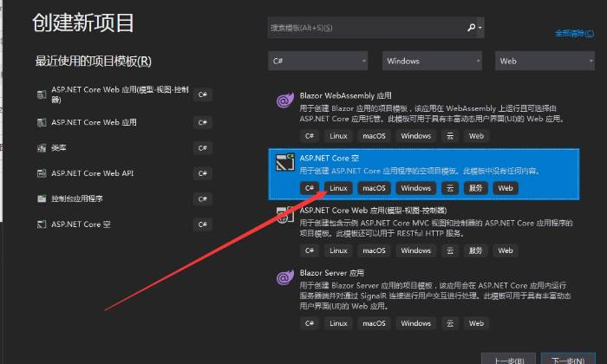
Task: Click macOS tag under Blazor Server 应用
Action: point(374,323)
